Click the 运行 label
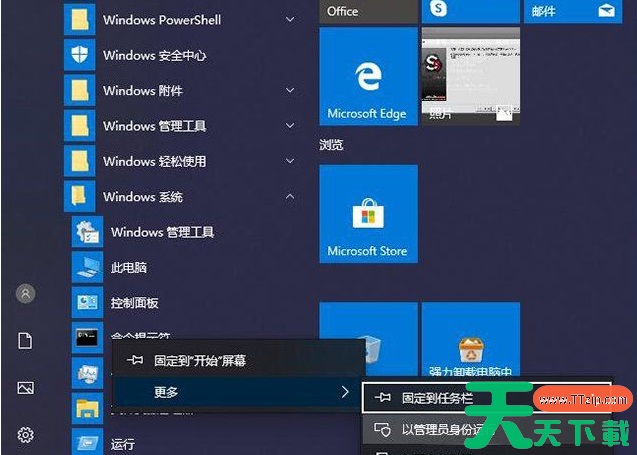 (x=123, y=444)
